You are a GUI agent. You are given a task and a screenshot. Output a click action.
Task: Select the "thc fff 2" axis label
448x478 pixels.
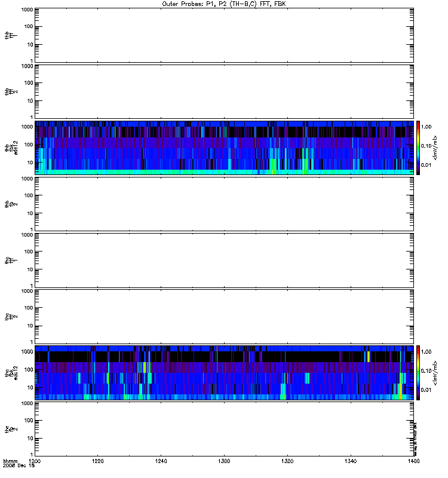tap(11, 317)
